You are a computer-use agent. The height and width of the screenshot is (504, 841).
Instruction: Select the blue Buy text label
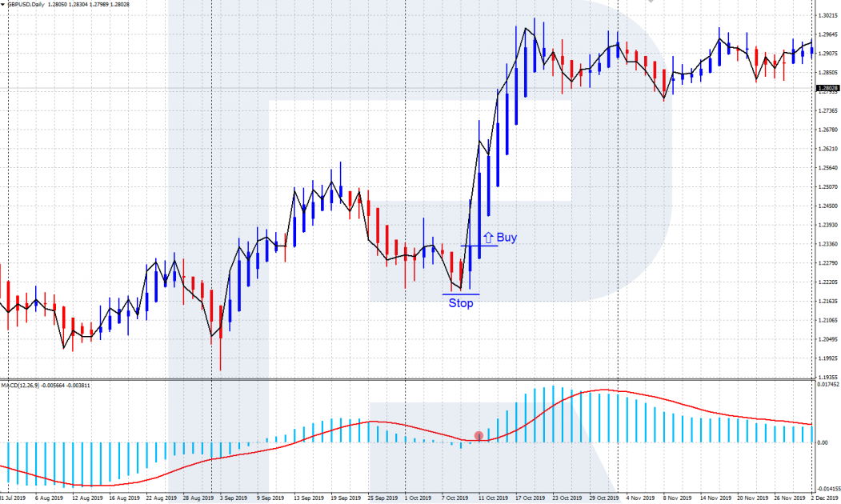point(507,238)
